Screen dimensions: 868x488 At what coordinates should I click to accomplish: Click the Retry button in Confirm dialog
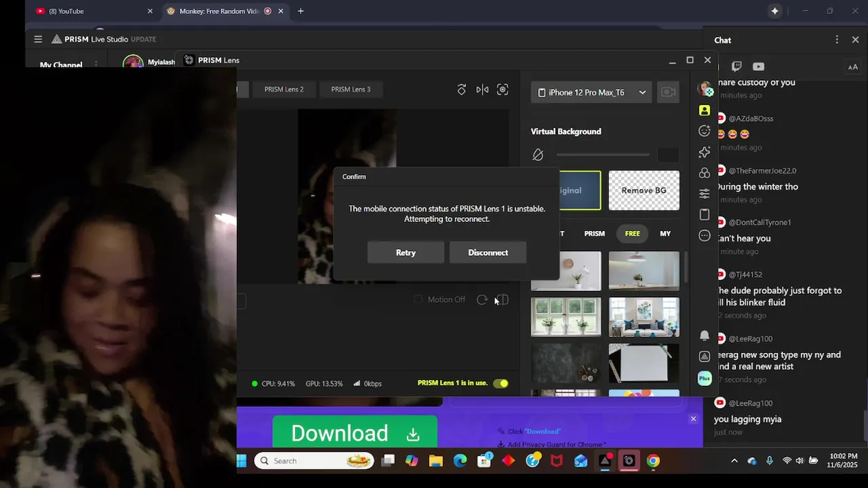[406, 252]
